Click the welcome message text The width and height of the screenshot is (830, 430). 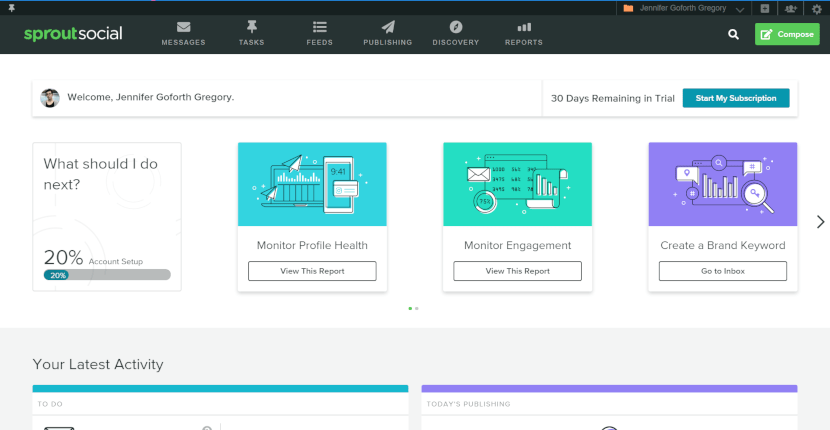click(x=151, y=97)
